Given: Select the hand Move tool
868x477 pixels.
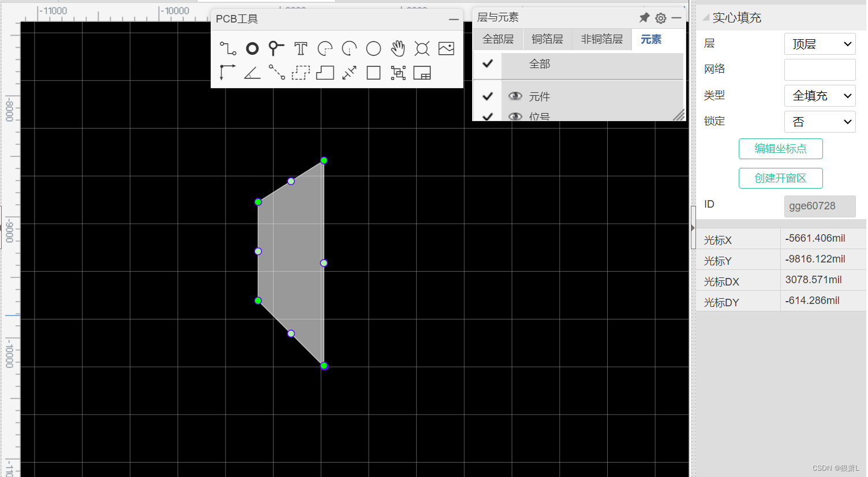Looking at the screenshot, I should point(398,48).
